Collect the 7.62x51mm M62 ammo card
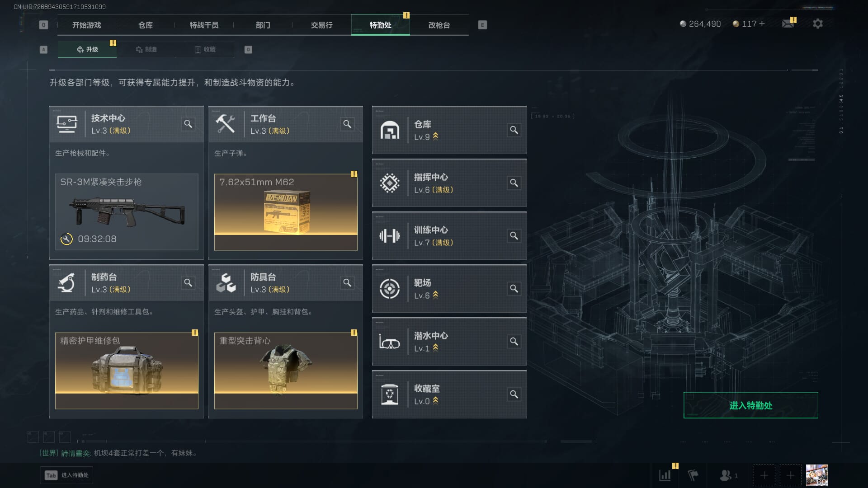Image resolution: width=868 pixels, height=488 pixels. [x=286, y=212]
